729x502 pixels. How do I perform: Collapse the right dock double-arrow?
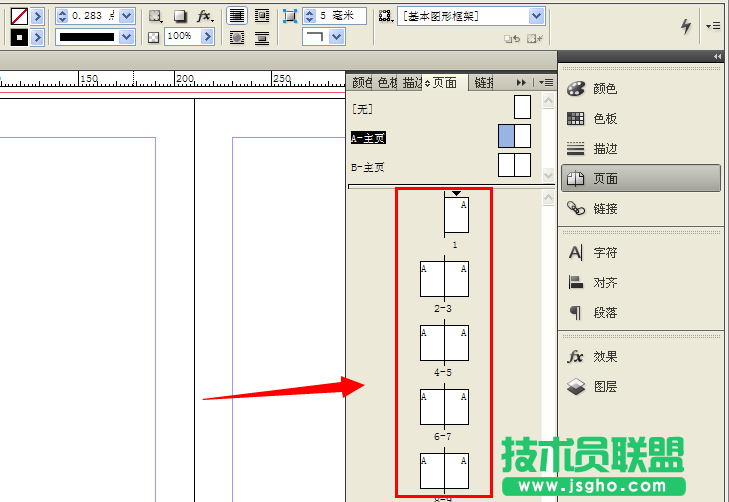click(717, 56)
